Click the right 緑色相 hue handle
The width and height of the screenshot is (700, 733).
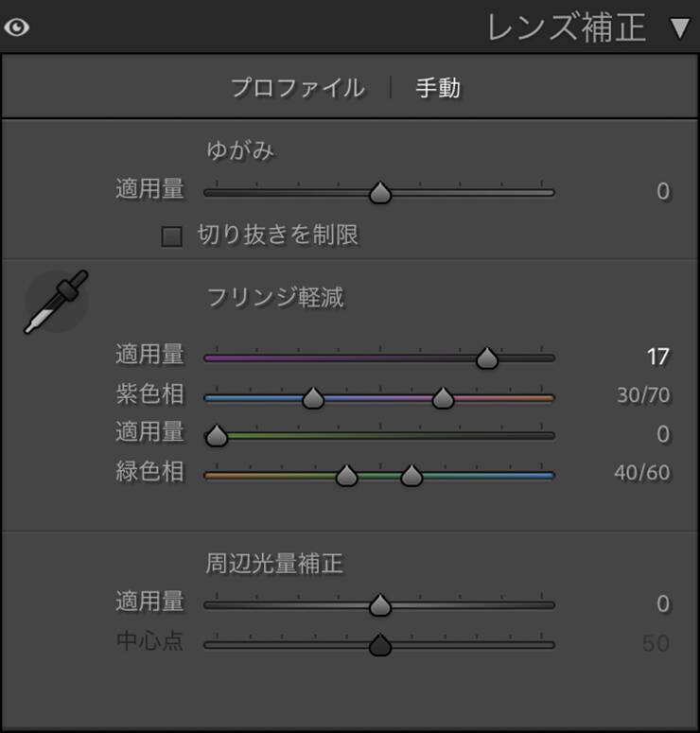point(411,476)
